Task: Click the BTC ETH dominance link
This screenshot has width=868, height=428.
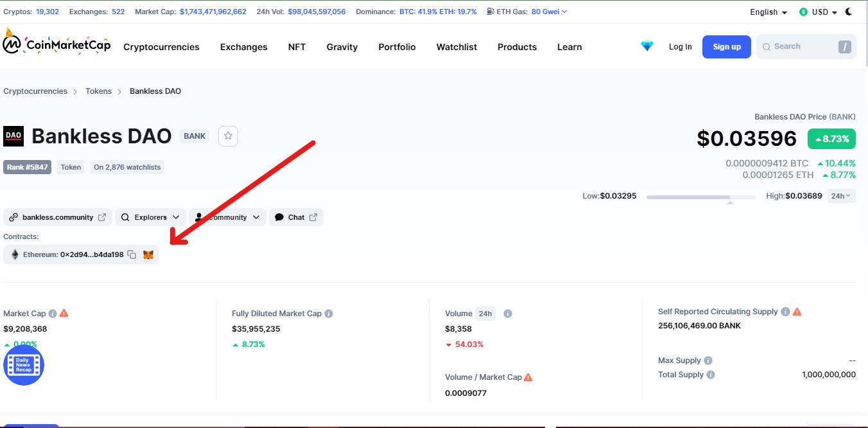Action: (x=438, y=12)
